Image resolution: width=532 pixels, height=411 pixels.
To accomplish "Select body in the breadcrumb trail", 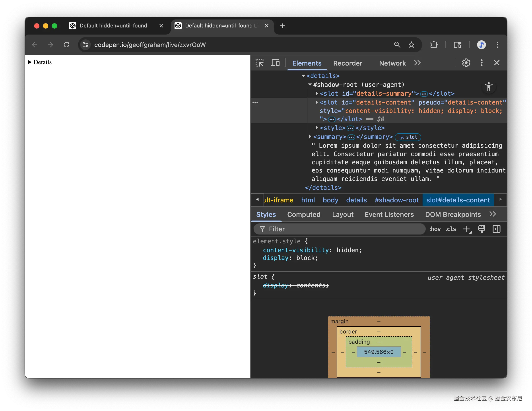I will (x=330, y=200).
